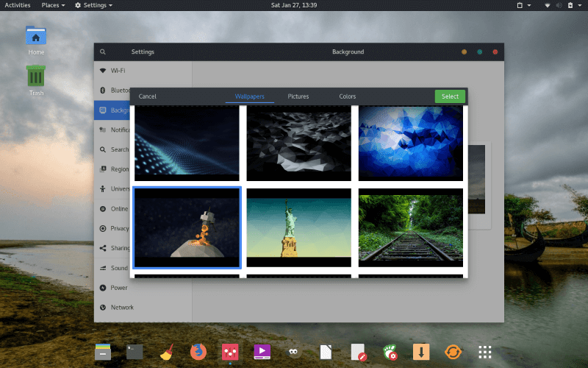Choose the Statue of Liberty wallpaper
Screen dimensions: 588x368
(x=299, y=227)
